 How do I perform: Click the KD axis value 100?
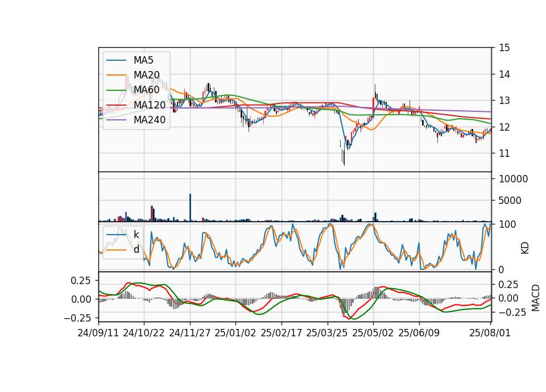[508, 224]
